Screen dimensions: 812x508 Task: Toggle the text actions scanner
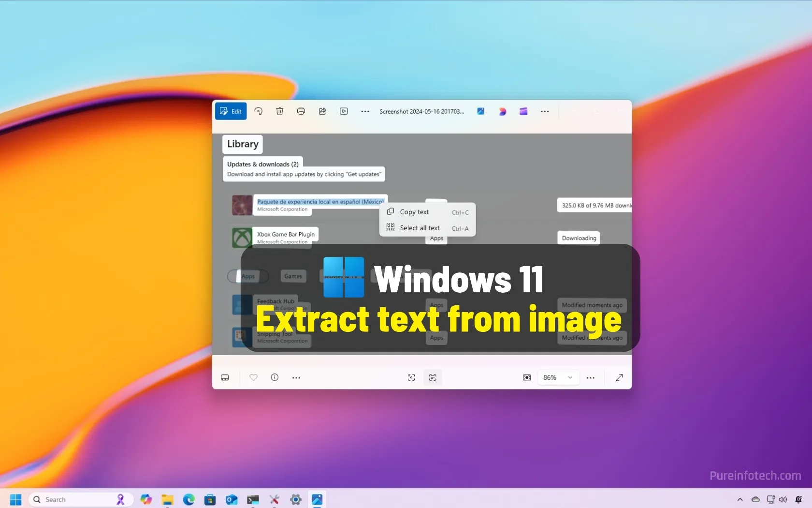(433, 377)
